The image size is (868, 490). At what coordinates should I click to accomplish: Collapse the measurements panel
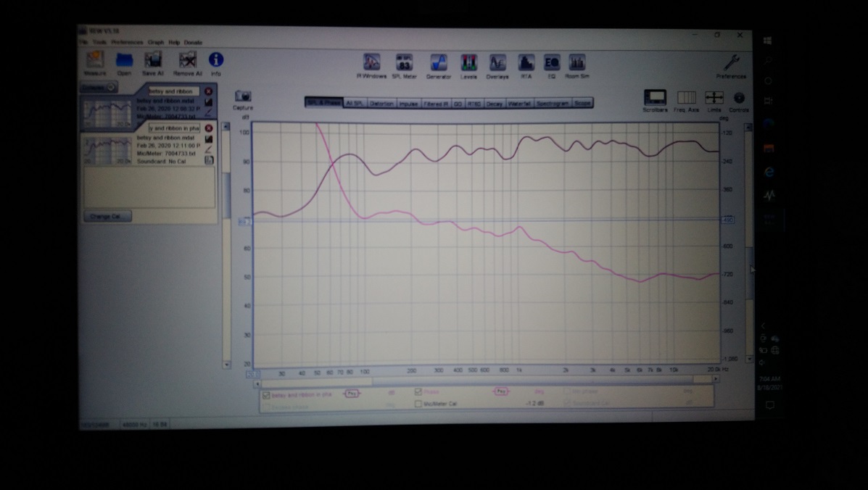tap(99, 88)
